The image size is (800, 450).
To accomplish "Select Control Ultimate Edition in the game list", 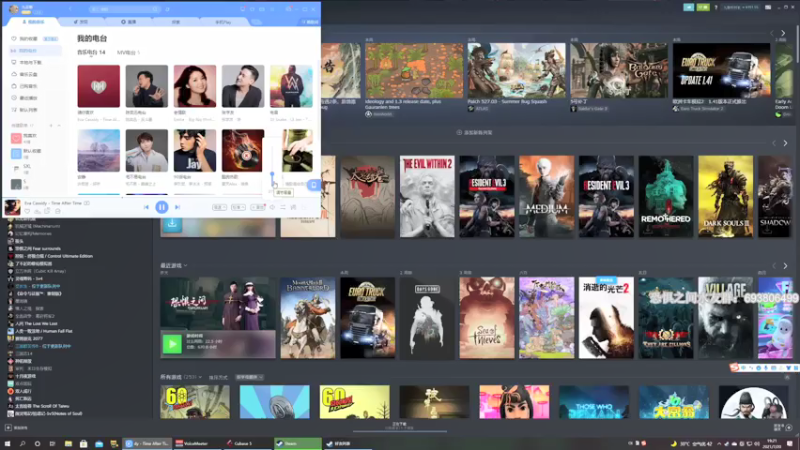I will coord(54,256).
